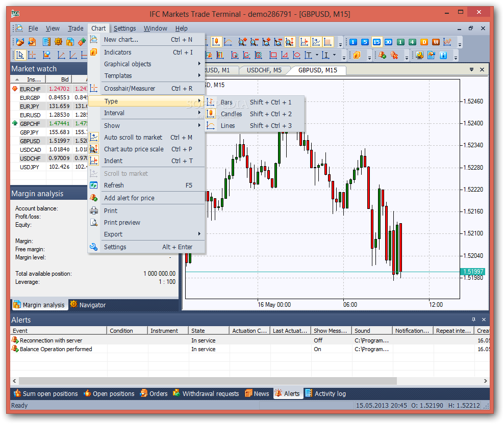
Task: Switch to the USDCHF, M5 chart tab
Action: pos(264,70)
